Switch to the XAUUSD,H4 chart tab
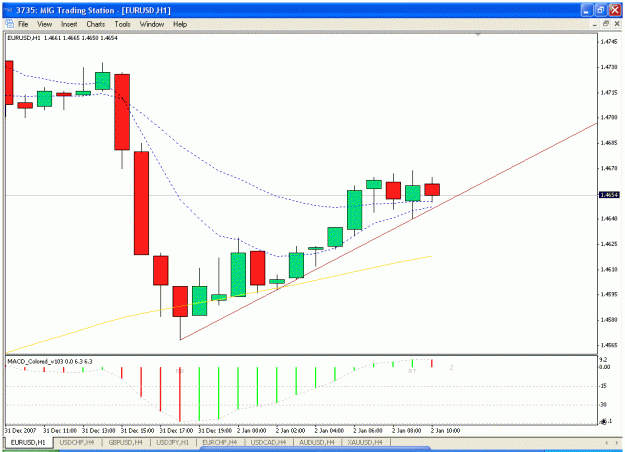The height and width of the screenshot is (452, 625). click(x=365, y=442)
